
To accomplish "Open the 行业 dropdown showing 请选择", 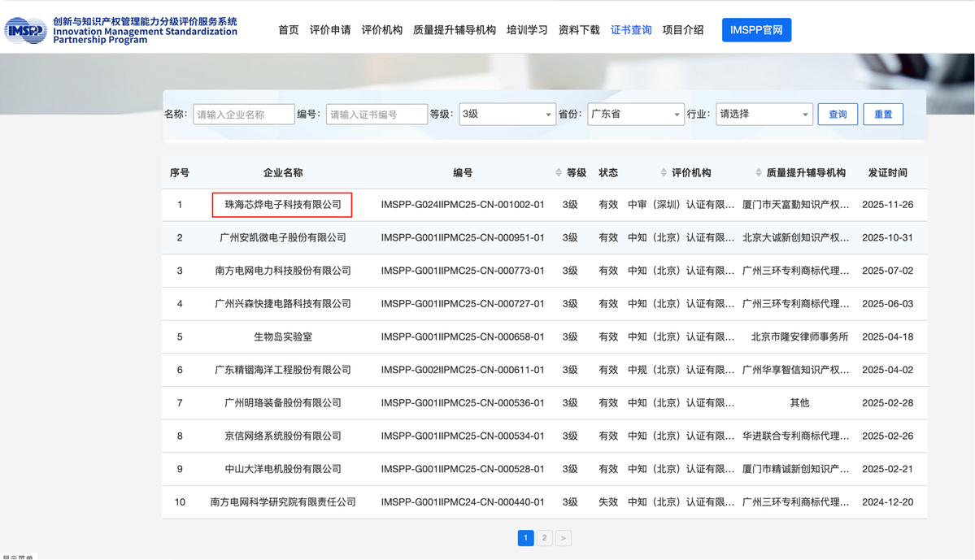I will [764, 115].
